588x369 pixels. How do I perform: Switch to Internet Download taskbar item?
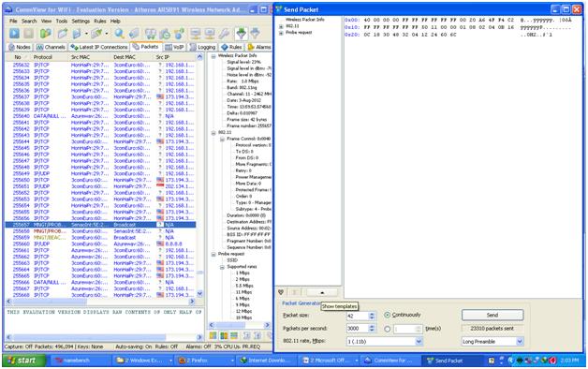point(268,361)
